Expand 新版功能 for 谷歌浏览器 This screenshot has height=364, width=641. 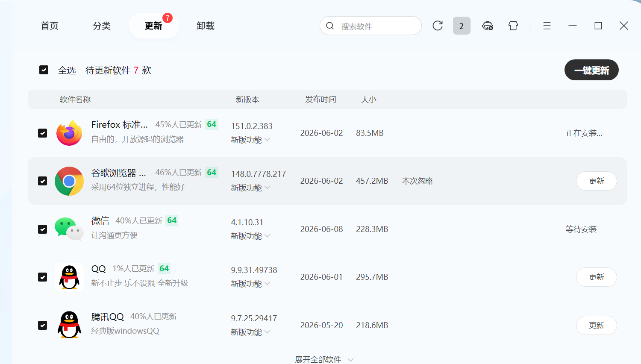click(x=250, y=188)
